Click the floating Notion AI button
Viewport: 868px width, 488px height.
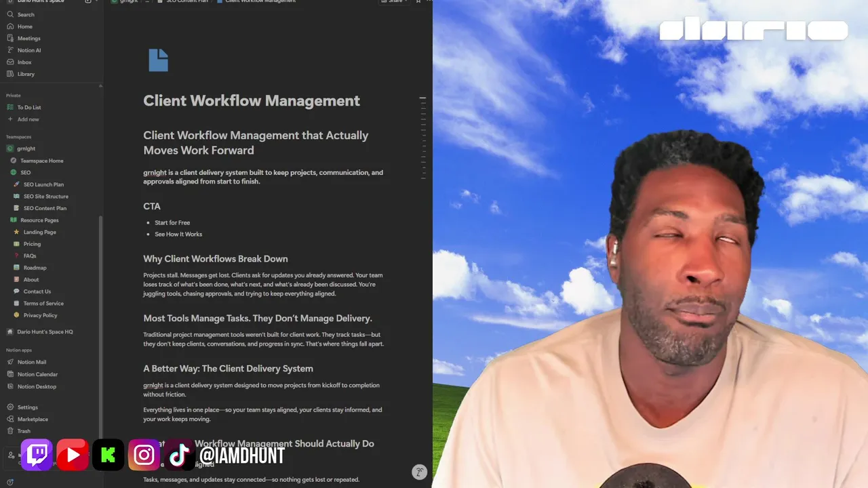pos(420,472)
